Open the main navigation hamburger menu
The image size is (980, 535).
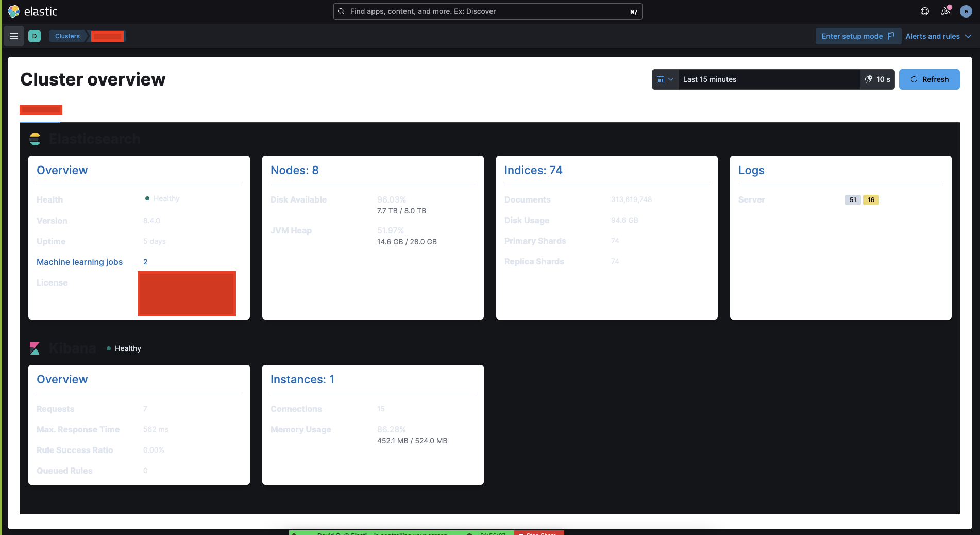[14, 36]
